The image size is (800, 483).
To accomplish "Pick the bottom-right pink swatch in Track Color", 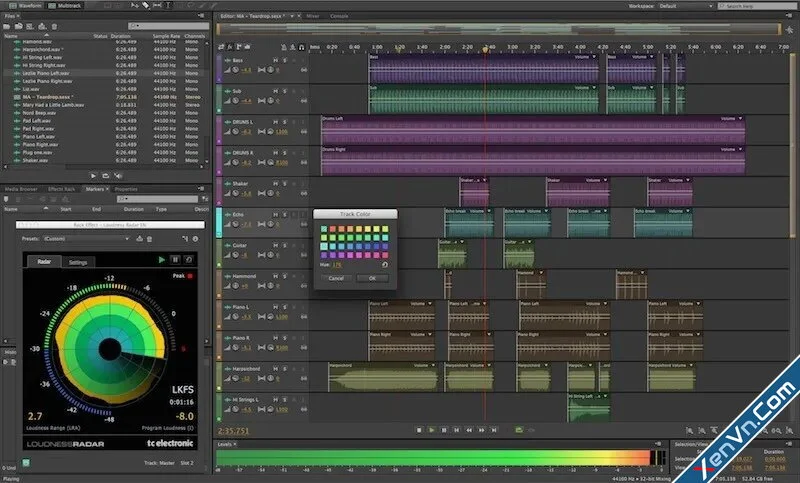I will [x=385, y=255].
